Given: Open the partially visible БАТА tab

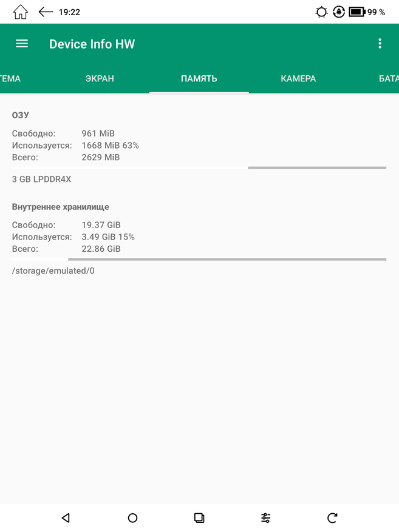Looking at the screenshot, I should (389, 79).
